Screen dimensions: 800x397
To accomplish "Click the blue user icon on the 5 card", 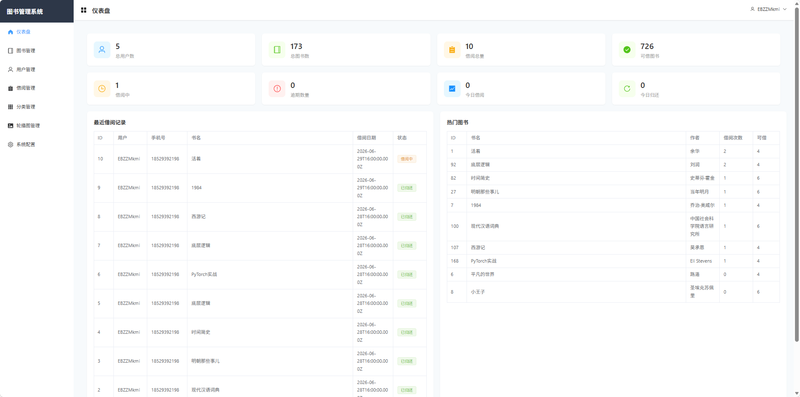I will 102,49.
